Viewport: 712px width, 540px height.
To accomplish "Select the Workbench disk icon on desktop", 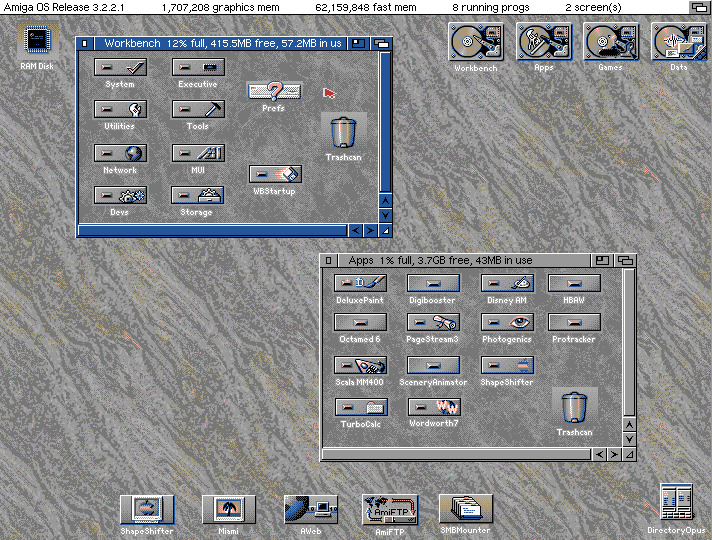I will [475, 42].
